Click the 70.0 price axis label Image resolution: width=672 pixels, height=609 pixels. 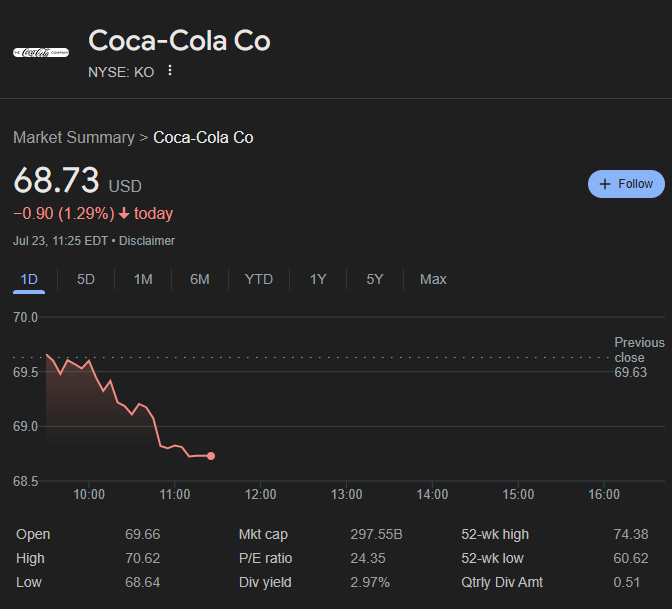coord(25,318)
